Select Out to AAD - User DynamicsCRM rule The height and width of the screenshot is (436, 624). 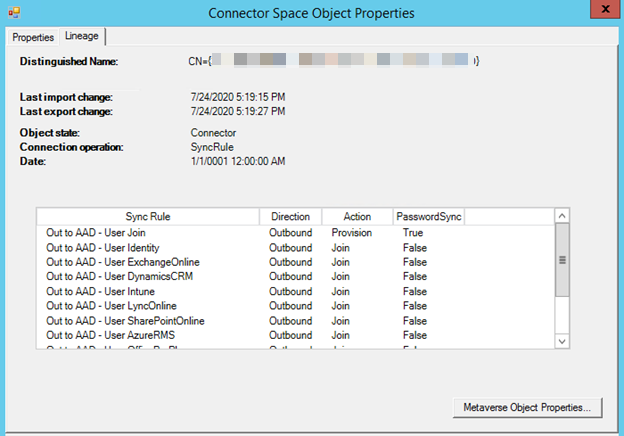tap(295, 276)
